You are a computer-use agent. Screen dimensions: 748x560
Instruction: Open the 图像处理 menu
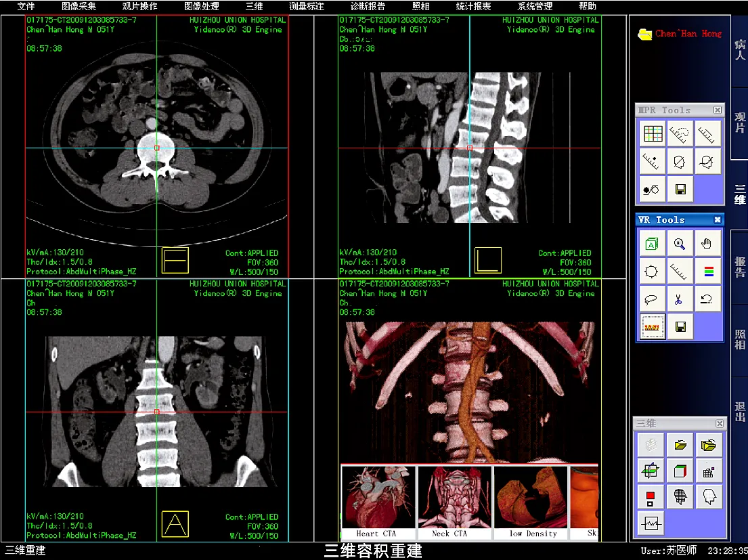tap(201, 6)
